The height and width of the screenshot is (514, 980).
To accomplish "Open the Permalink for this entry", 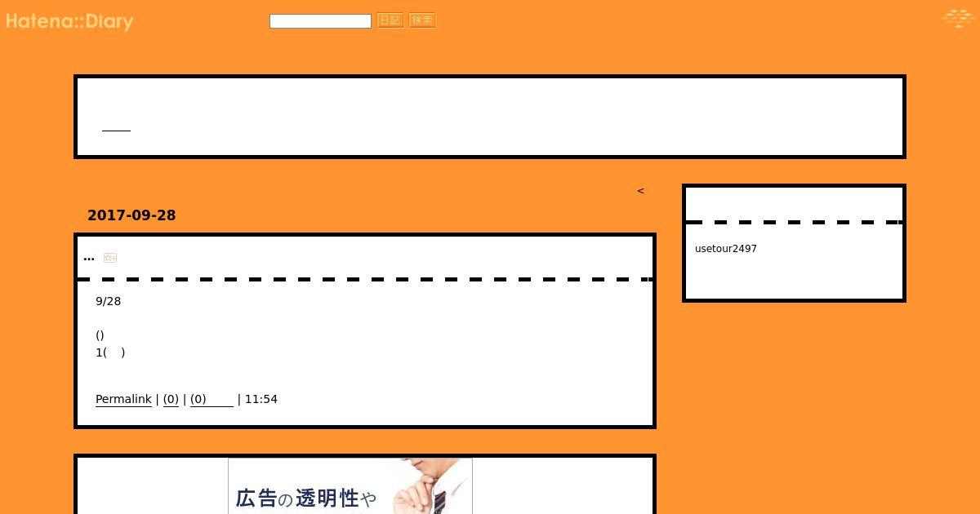I will pos(123,399).
